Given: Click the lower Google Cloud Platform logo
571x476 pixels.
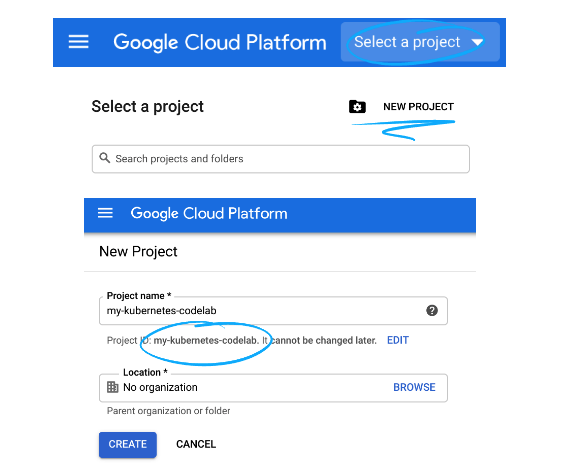Looking at the screenshot, I should point(209,213).
